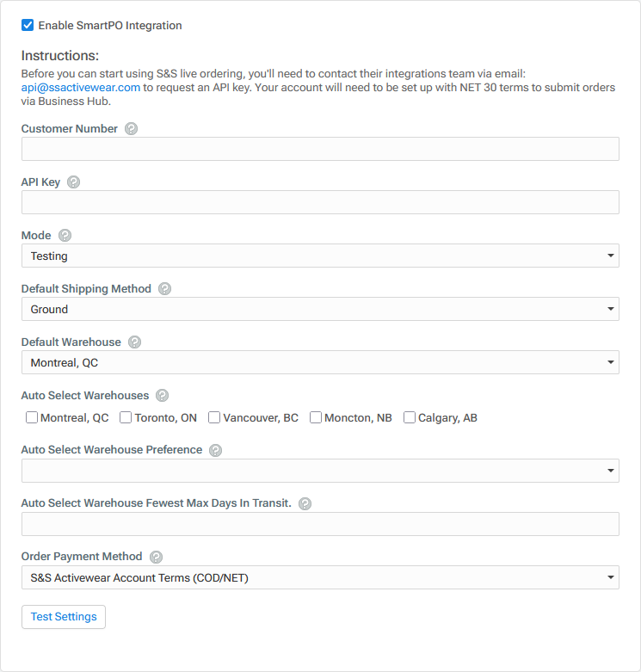Image resolution: width=641 pixels, height=672 pixels.
Task: Open help for Default Shipping Method
Action: pyautogui.click(x=164, y=289)
